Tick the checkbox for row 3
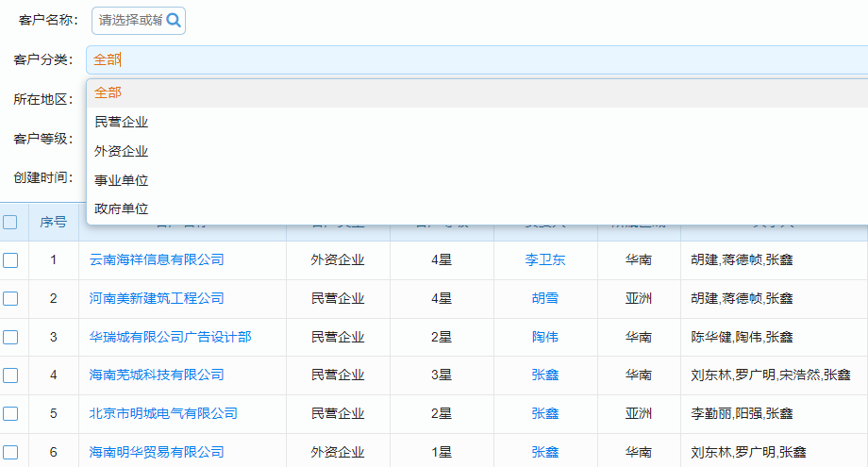This screenshot has width=868, height=467. (x=10, y=337)
